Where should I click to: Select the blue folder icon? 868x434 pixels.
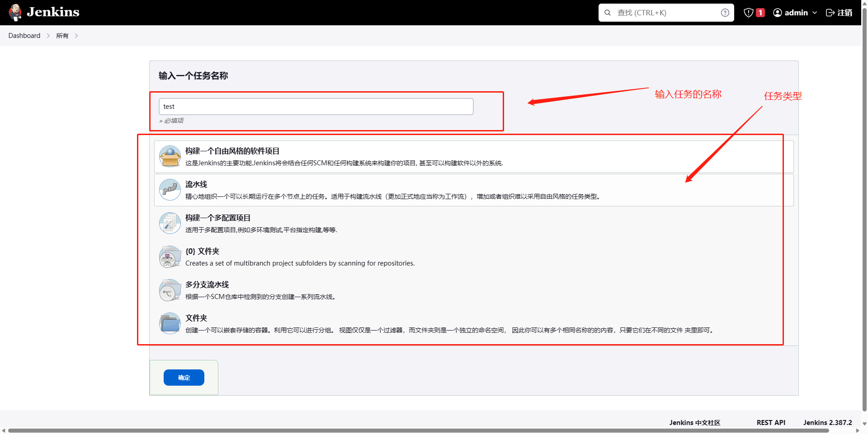click(170, 323)
